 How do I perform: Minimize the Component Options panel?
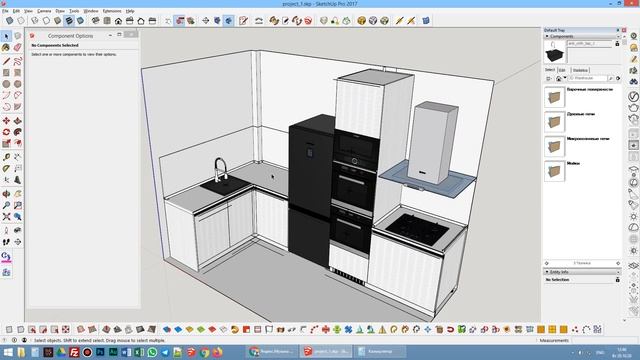pyautogui.click(x=110, y=36)
